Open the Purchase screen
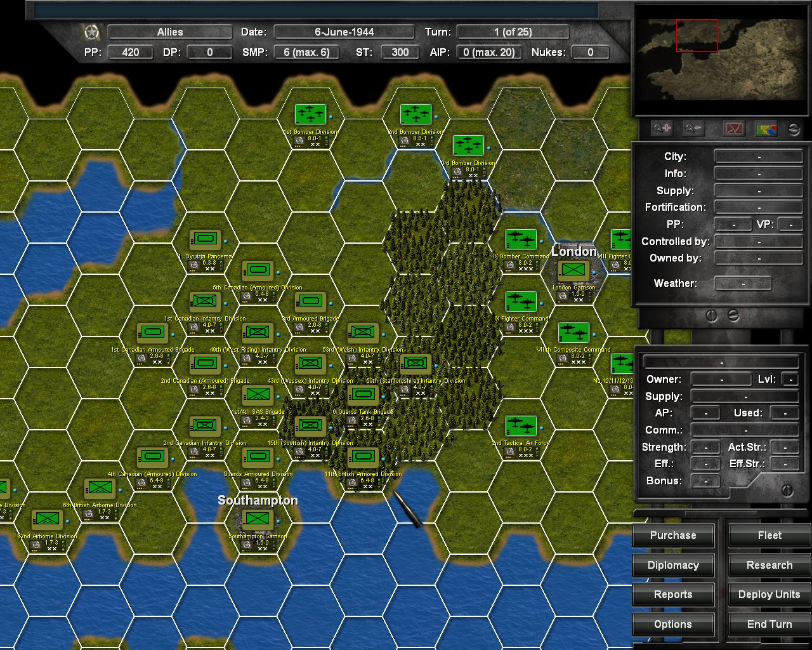 tap(673, 535)
